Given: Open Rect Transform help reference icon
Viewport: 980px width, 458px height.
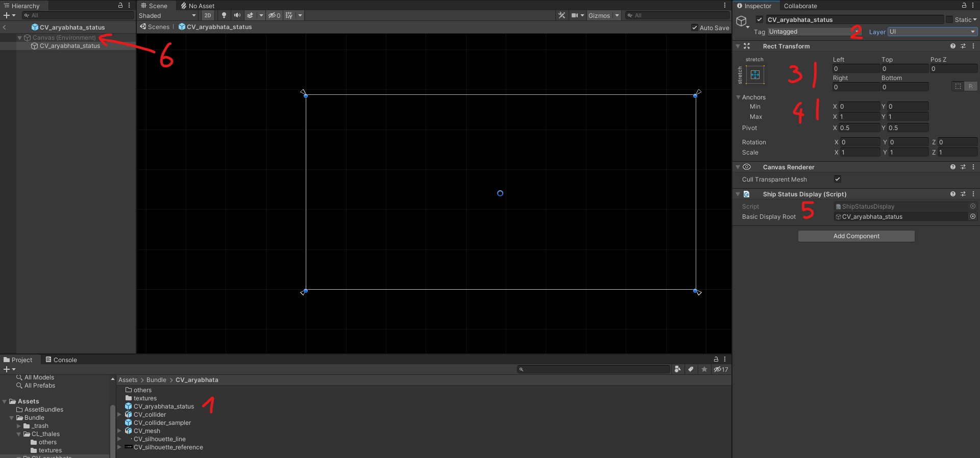Looking at the screenshot, I should [x=953, y=46].
